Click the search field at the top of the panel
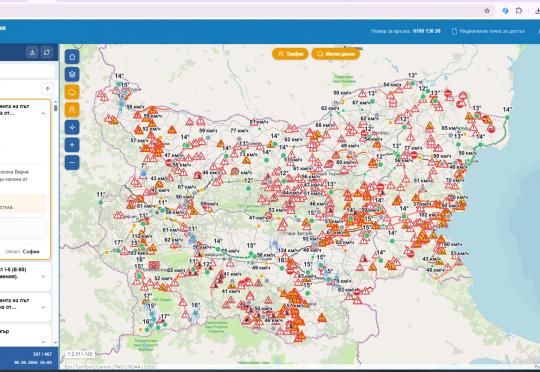The image size is (540, 372). point(27,71)
